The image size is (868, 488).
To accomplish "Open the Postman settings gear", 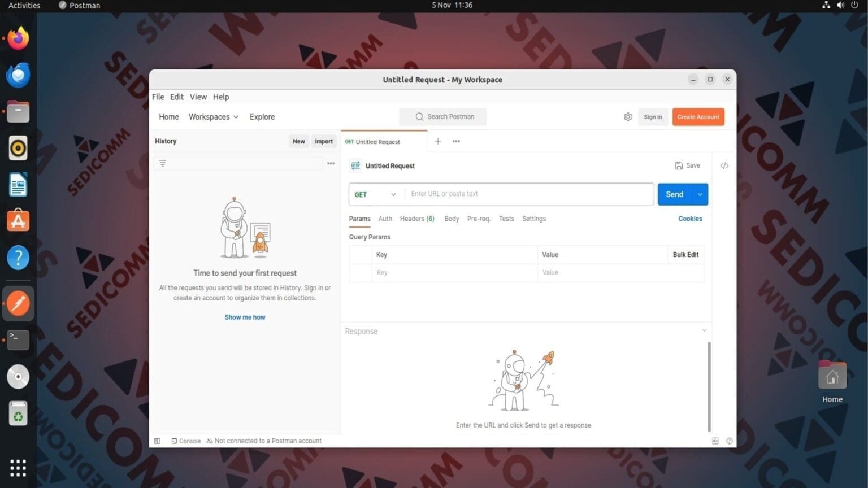I will point(628,117).
